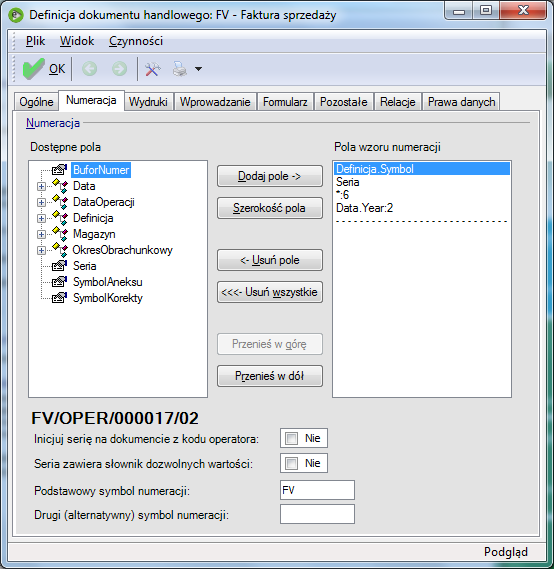Viewport: 554px width, 569px height.
Task: Toggle 'Seria zawiera słownik' checkbox
Action: click(x=291, y=463)
